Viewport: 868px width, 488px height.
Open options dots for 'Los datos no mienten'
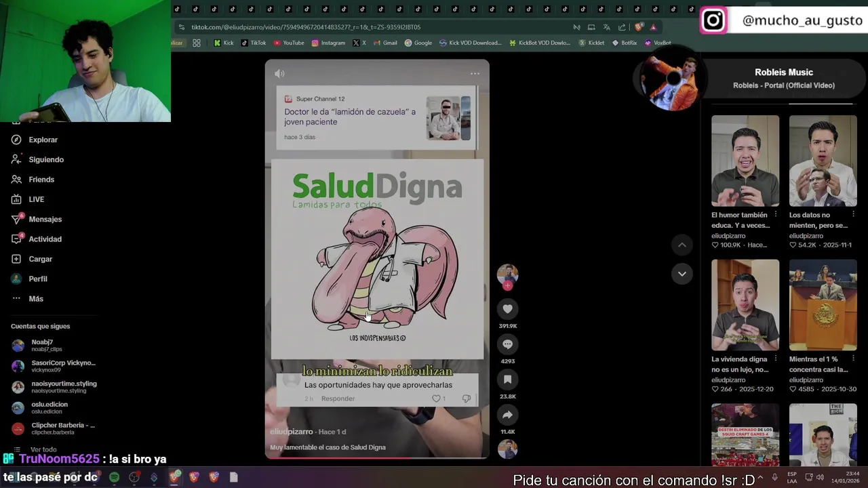pos(854,215)
